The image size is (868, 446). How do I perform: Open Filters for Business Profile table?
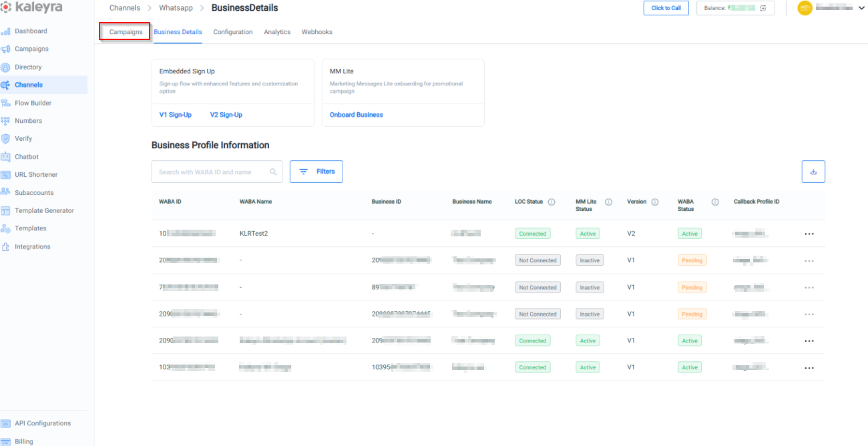coord(316,172)
